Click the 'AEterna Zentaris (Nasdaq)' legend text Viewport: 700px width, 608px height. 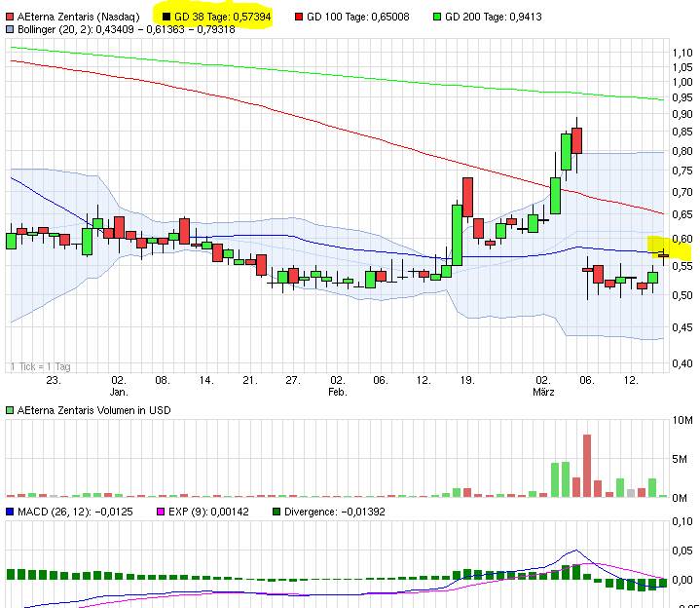pos(79,17)
